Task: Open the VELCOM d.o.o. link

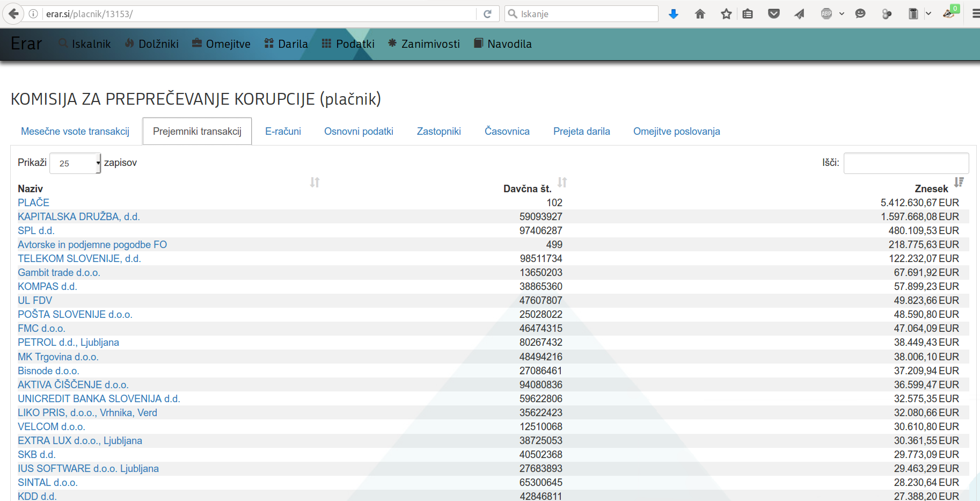Action: 52,426
